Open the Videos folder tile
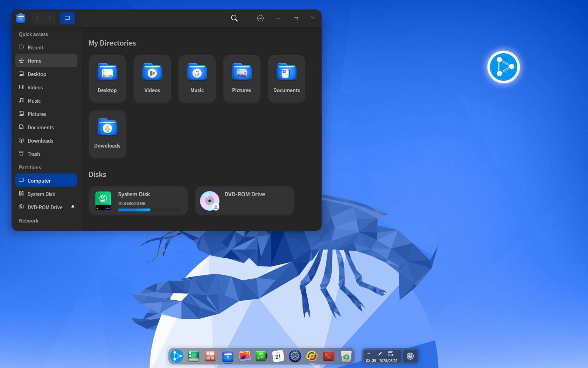Screen dimensions: 588x368 [152, 79]
